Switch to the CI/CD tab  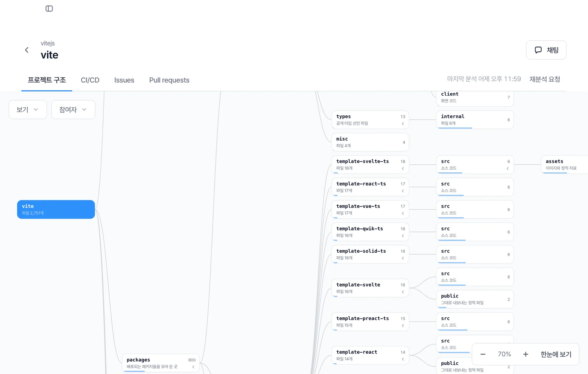pos(90,80)
